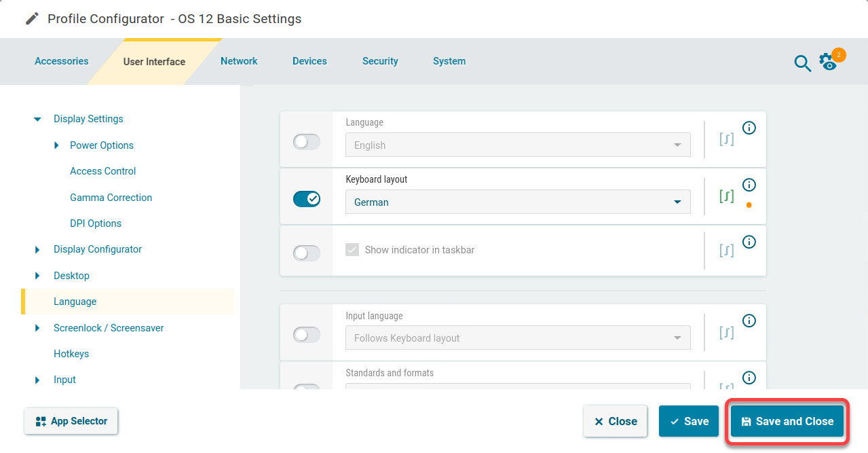
Task: Toggle the Show indicator in taskbar switch
Action: [x=306, y=253]
